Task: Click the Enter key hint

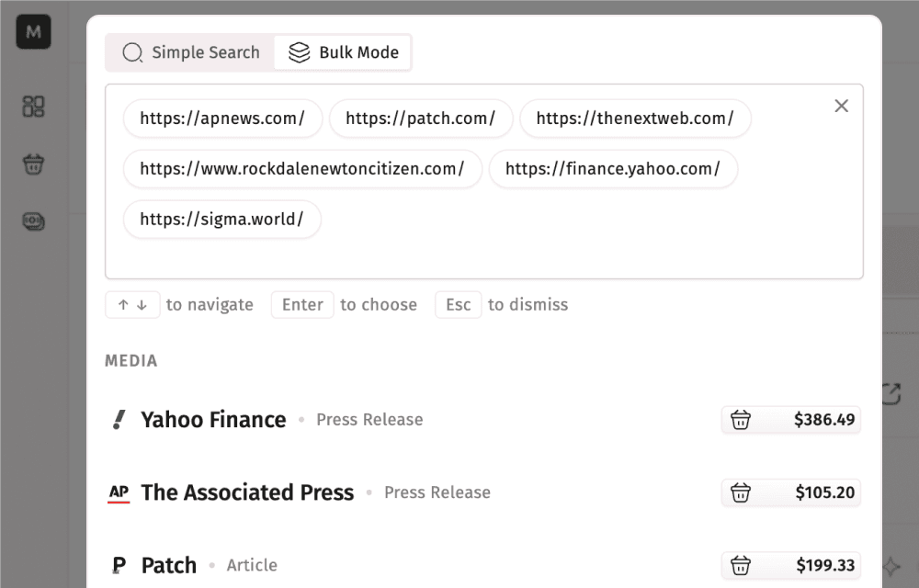Action: click(302, 304)
